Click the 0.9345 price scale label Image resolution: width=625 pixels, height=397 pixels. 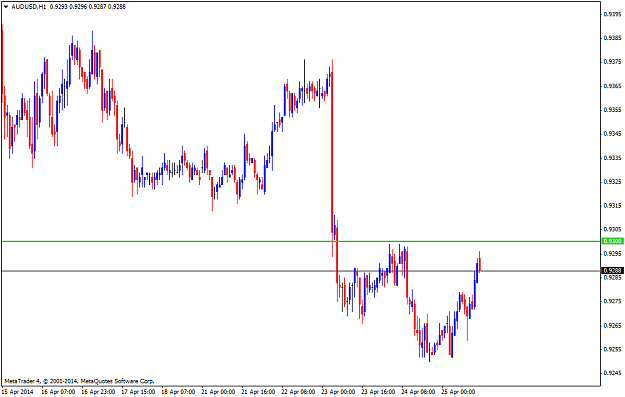(613, 134)
